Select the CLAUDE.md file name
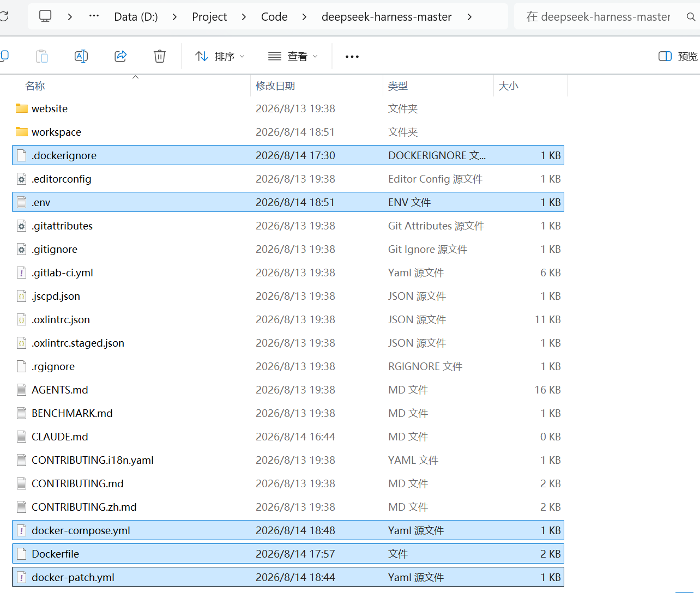This screenshot has height=593, width=700. click(60, 437)
